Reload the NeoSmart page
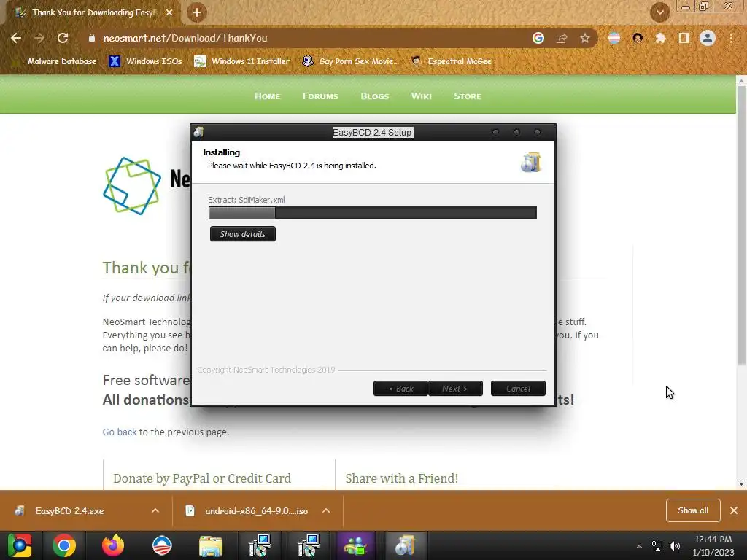Screen dimensions: 747x560 click(63, 38)
